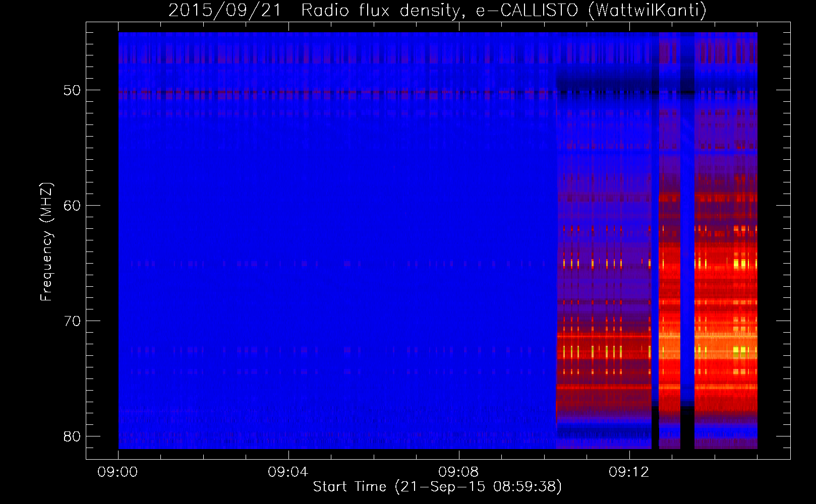
Task: Click the "50" frequency tick label
Action: pyautogui.click(x=72, y=91)
